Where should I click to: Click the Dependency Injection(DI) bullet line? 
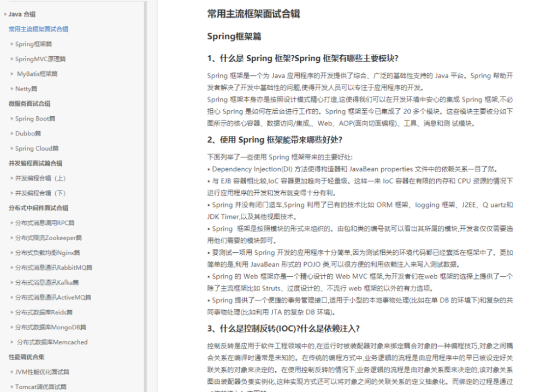[352, 169]
